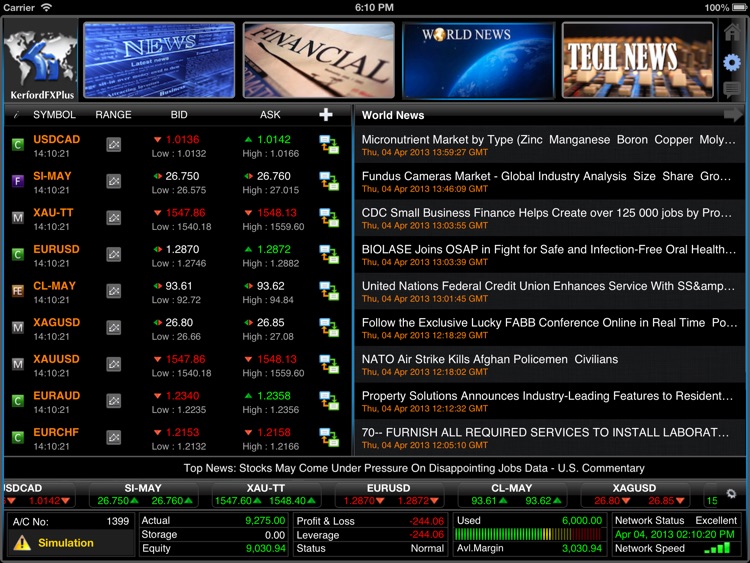750x563 pixels.
Task: Open the settings gear below home icon
Action: (732, 63)
